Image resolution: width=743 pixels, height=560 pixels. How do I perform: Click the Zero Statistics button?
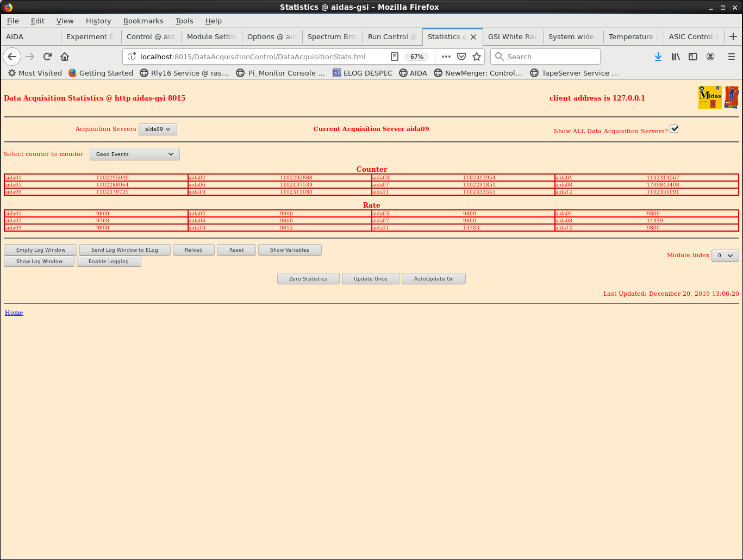click(308, 279)
